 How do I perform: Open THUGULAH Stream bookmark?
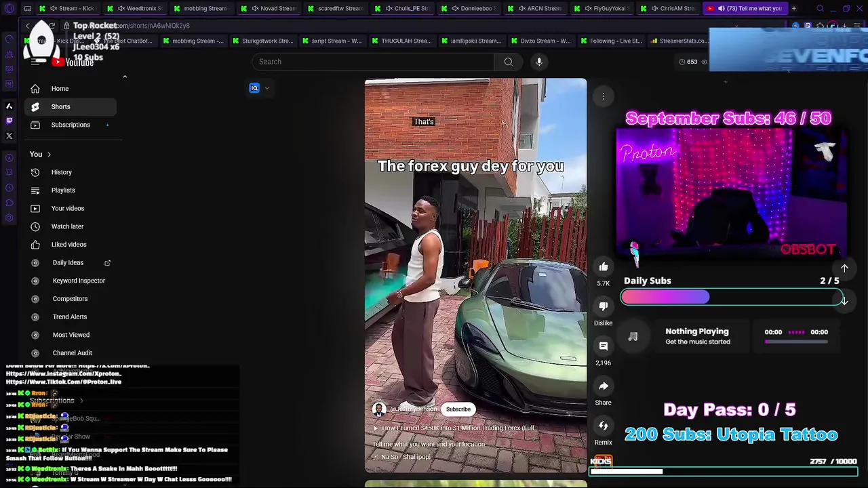click(x=401, y=41)
